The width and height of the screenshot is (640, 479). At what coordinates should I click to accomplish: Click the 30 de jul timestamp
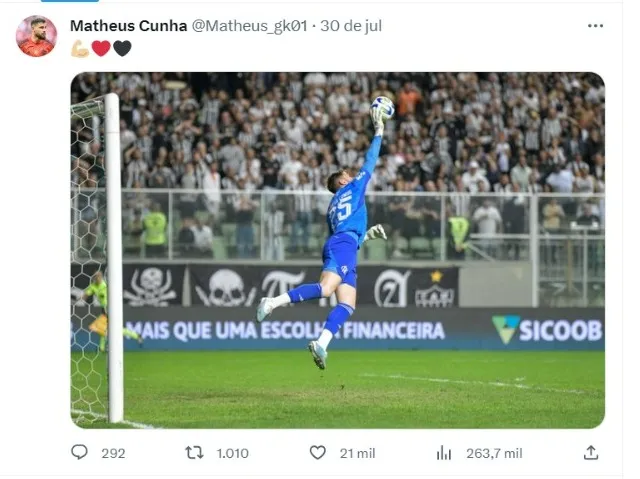coord(351,26)
